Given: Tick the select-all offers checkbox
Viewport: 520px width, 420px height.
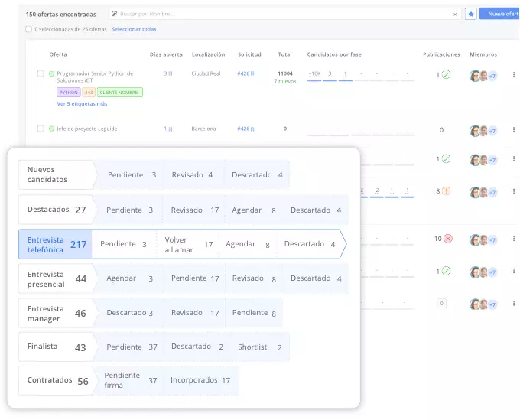Looking at the screenshot, I should coord(29,29).
